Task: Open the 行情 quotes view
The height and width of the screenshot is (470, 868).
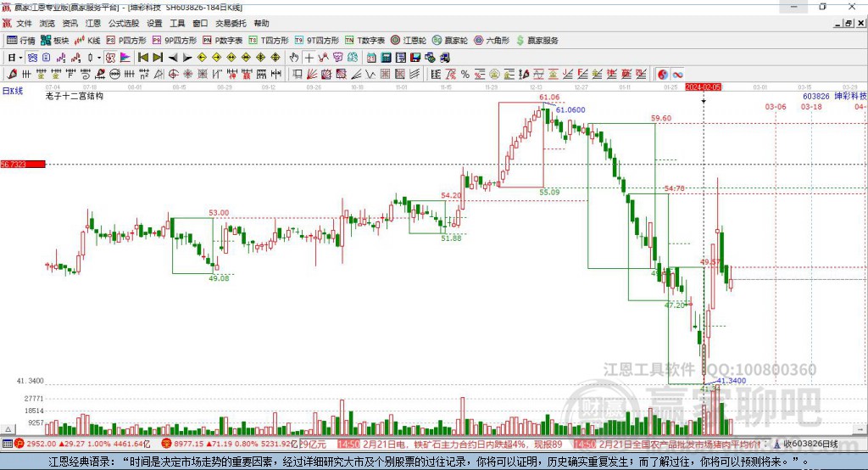Action: tap(21, 41)
